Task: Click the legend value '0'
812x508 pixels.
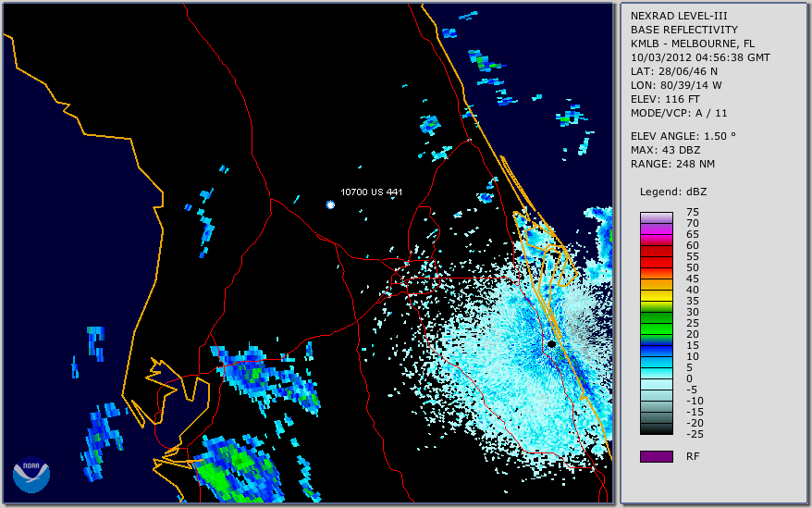Action: coord(689,379)
